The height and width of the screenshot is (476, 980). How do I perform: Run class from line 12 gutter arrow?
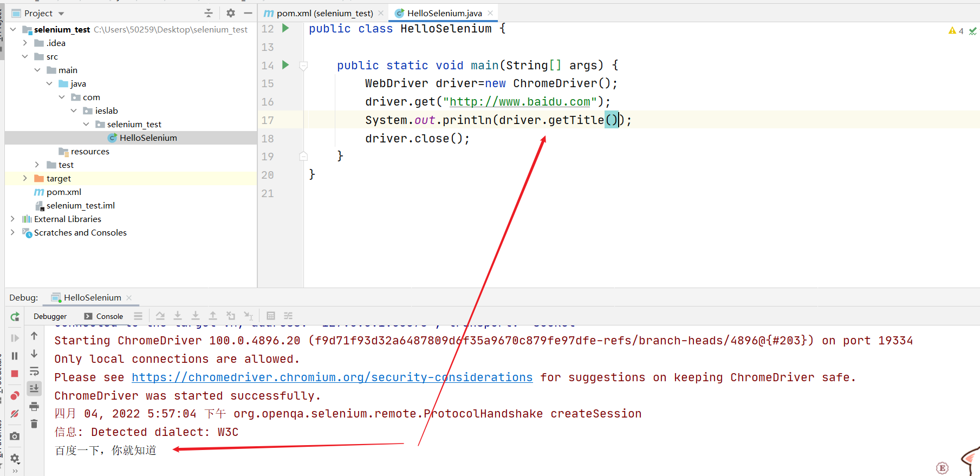tap(285, 28)
